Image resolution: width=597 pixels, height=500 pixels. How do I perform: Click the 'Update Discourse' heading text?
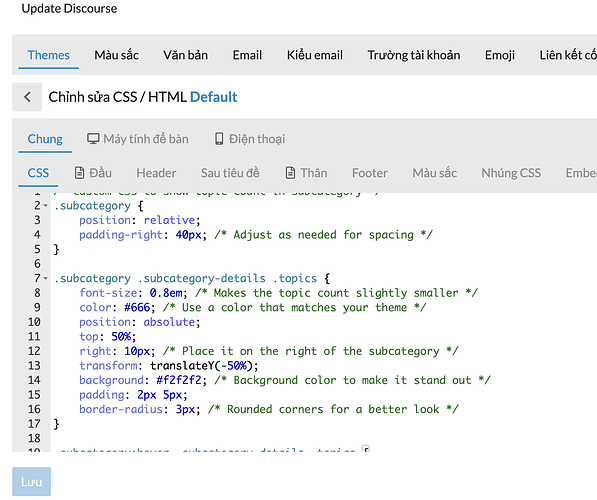click(x=69, y=8)
